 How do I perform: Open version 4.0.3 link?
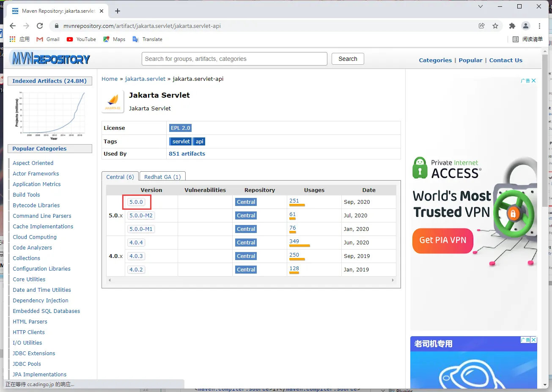[x=136, y=256]
